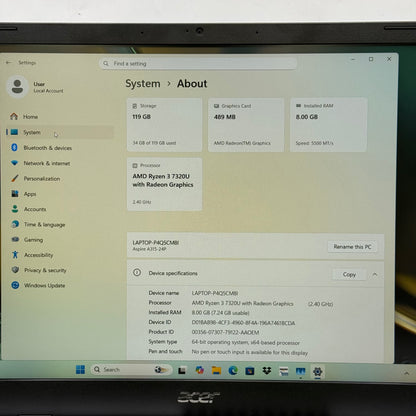Open Home in the Settings sidebar
The image size is (416, 416).
59,117
